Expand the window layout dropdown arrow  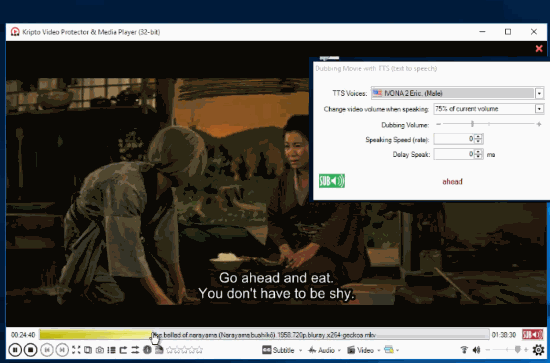point(397,350)
